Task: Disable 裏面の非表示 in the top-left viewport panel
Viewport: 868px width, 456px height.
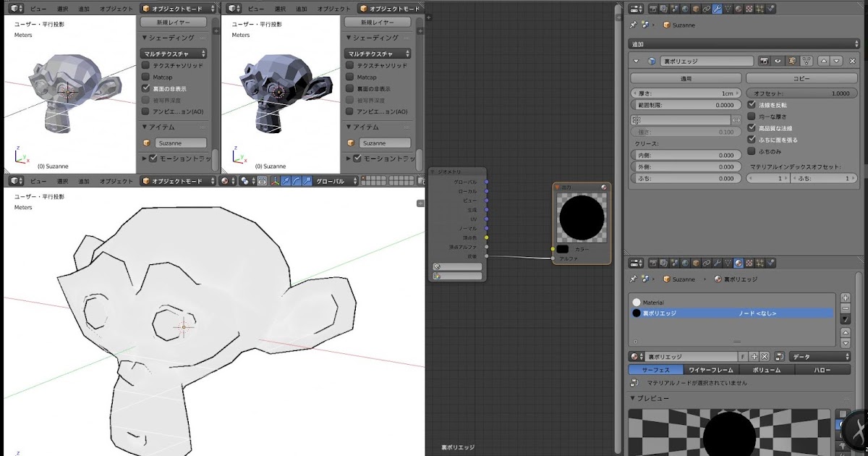Action: click(x=145, y=88)
